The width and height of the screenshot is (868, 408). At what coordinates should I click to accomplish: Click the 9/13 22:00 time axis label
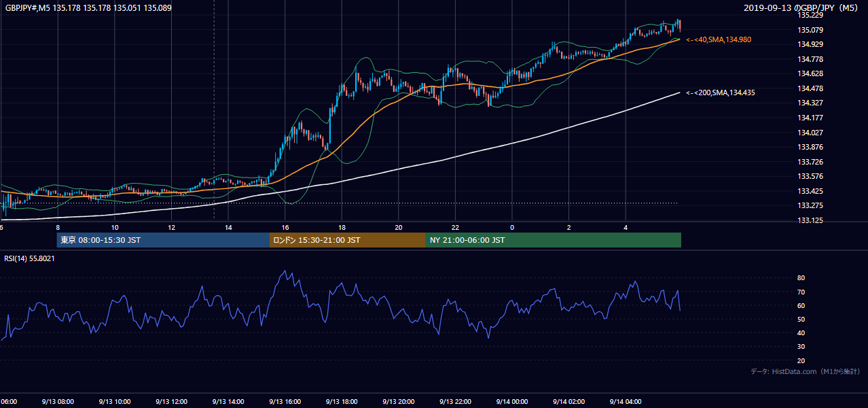pos(455,402)
